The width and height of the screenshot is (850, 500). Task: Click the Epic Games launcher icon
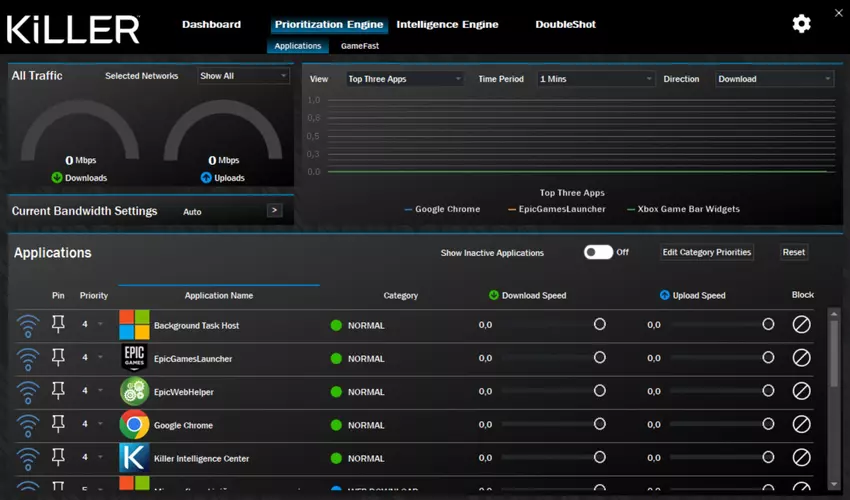[x=134, y=358]
